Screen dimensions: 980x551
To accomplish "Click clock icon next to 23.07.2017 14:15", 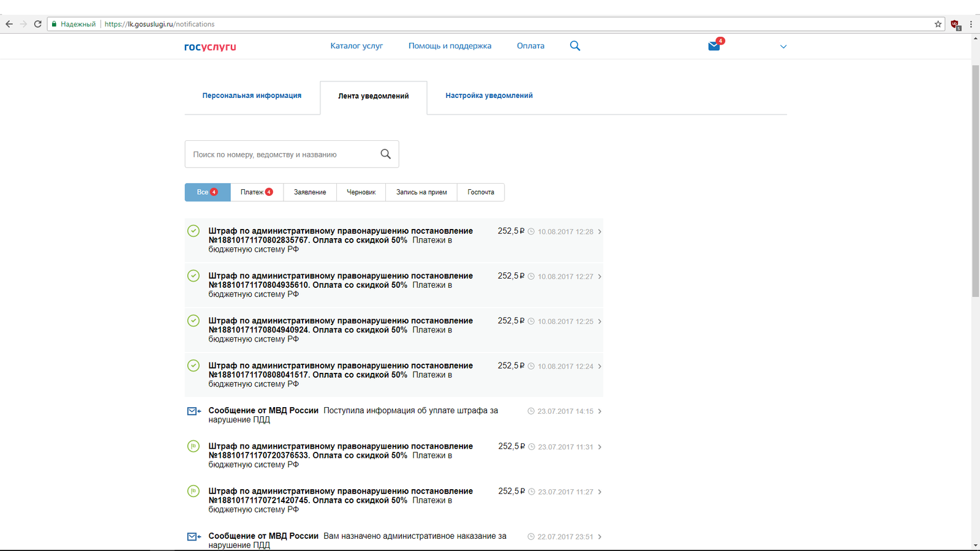I will point(531,411).
